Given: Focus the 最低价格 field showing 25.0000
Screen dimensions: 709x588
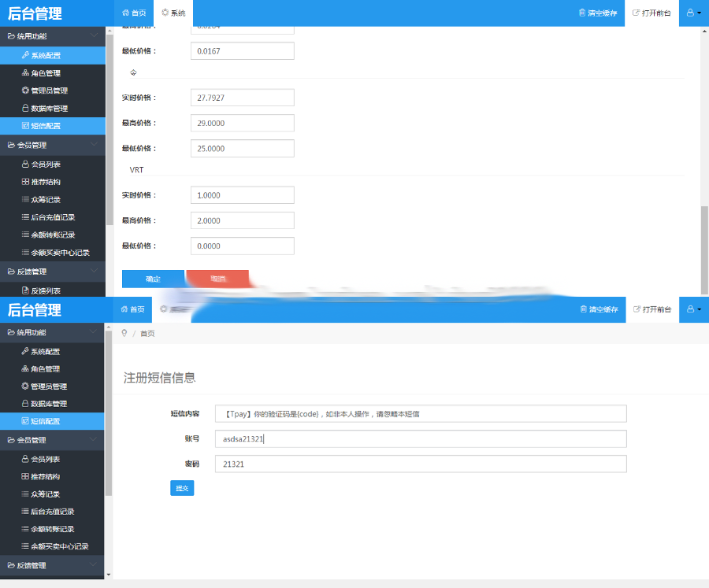Looking at the screenshot, I should (x=243, y=148).
